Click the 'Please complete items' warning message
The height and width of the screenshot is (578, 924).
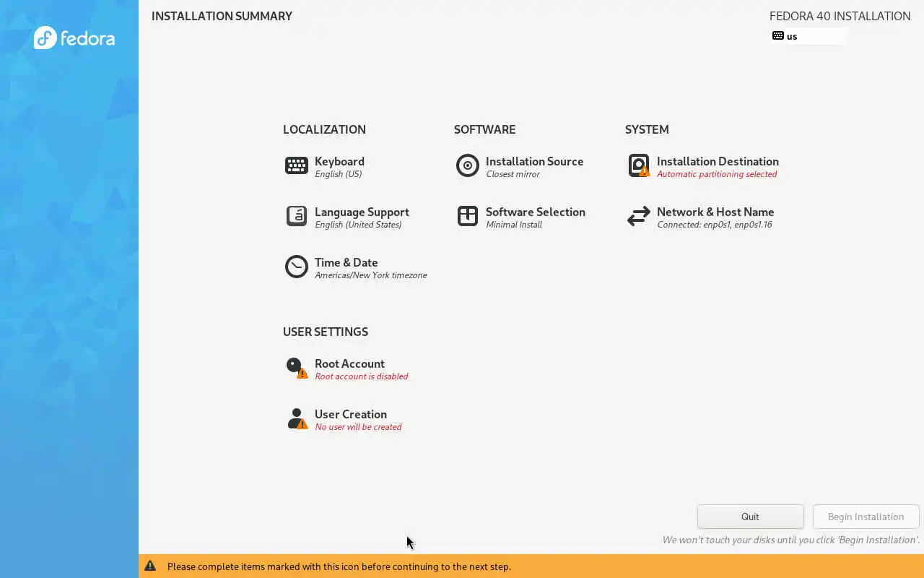(339, 566)
